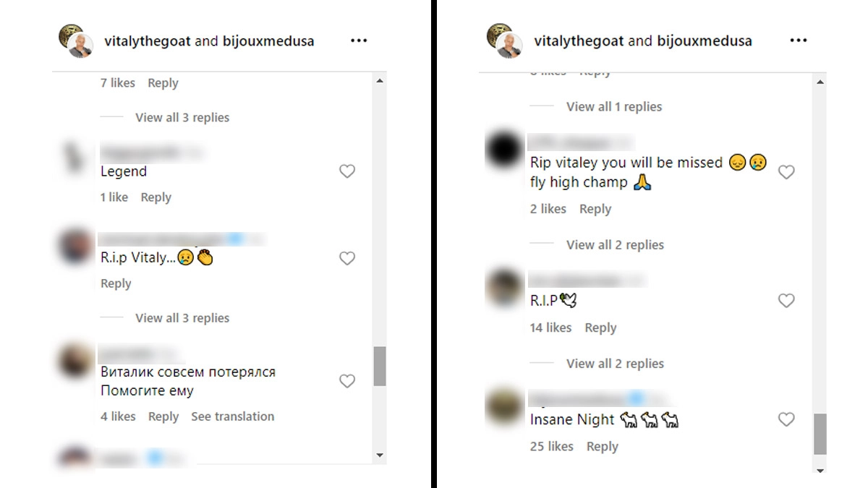
Task: Open the avatar of the 'R.I.P' dove commenter
Action: [x=503, y=286]
